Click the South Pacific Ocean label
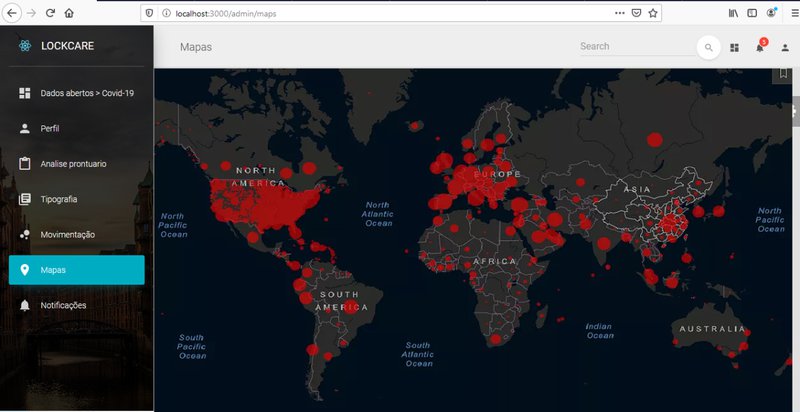The width and height of the screenshot is (800, 412). tap(192, 346)
